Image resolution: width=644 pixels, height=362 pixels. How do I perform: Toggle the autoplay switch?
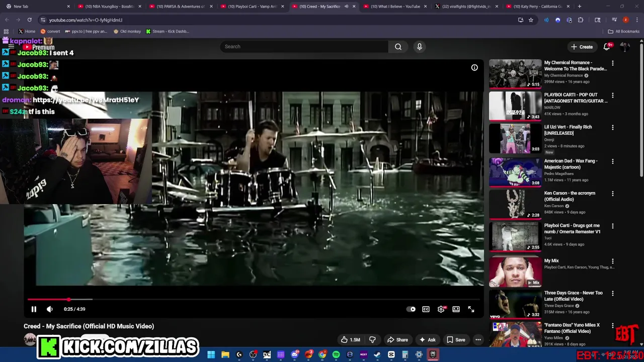coord(411,309)
